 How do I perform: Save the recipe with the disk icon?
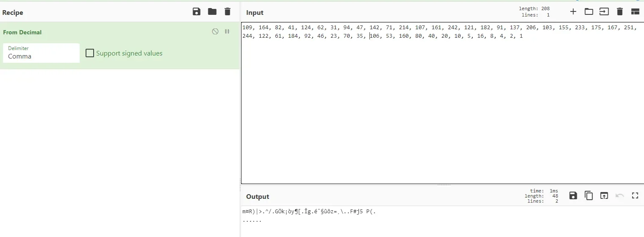197,12
